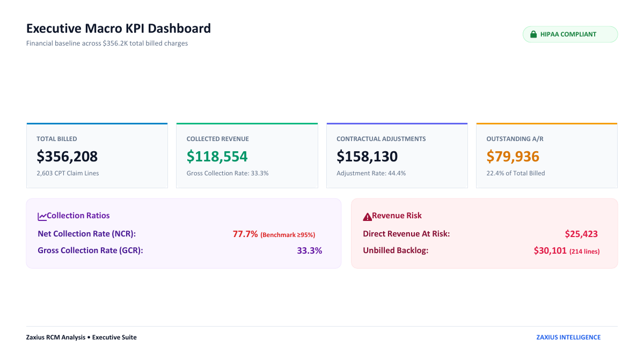Open the ZAXIUS INTELLIGENCE footer link

[x=568, y=337]
